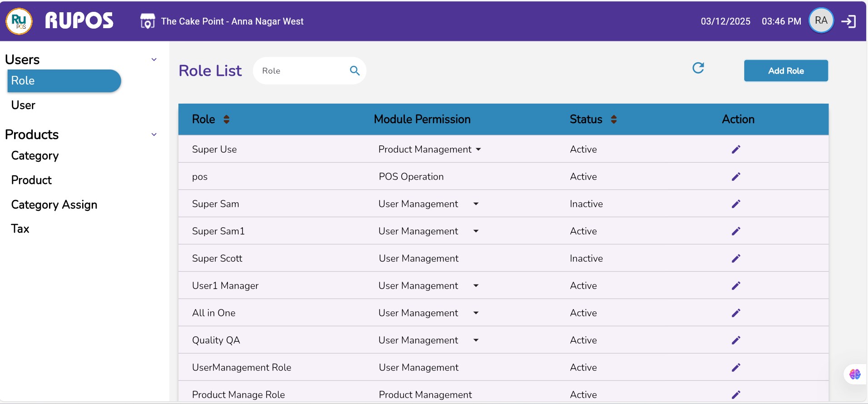Click the Add Role button

786,71
